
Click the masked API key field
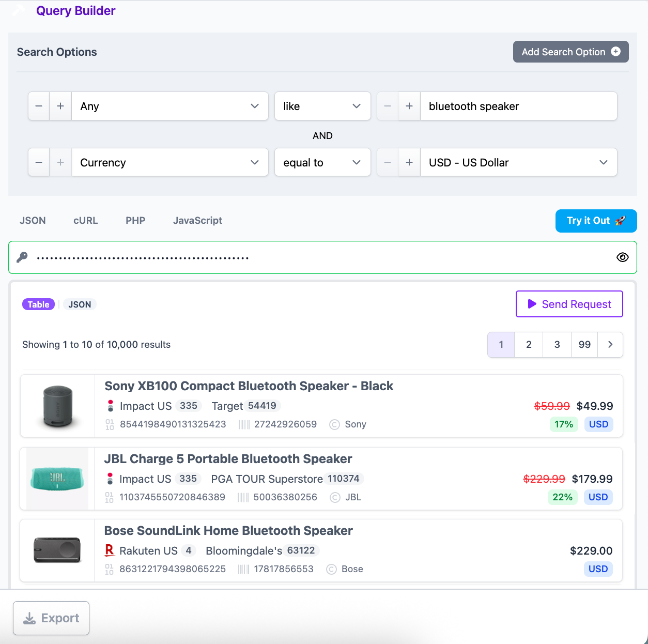coord(322,257)
